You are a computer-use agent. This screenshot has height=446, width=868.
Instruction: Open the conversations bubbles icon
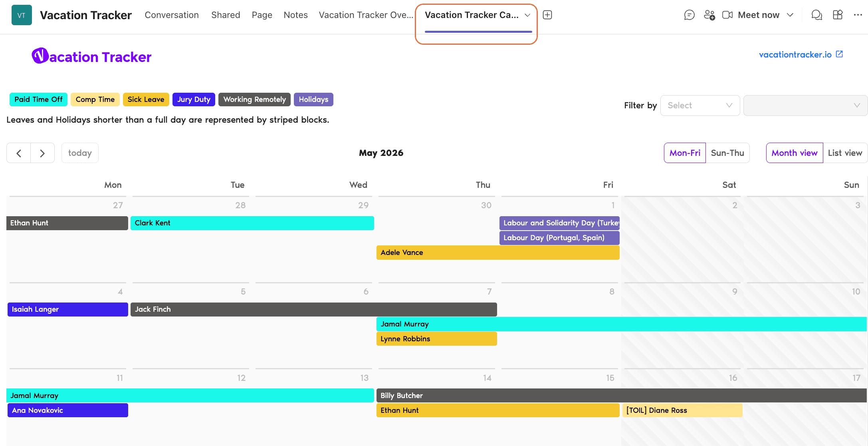(816, 15)
